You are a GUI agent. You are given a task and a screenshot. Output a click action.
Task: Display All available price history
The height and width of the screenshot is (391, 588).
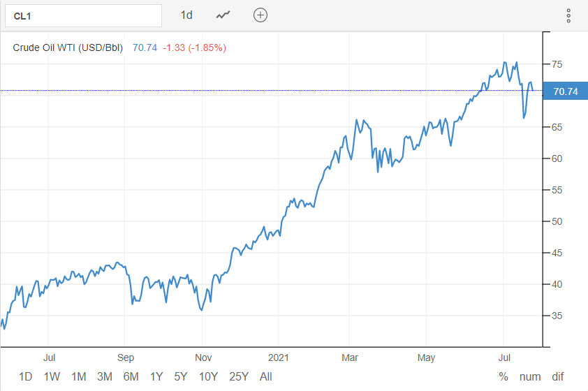[x=265, y=377]
